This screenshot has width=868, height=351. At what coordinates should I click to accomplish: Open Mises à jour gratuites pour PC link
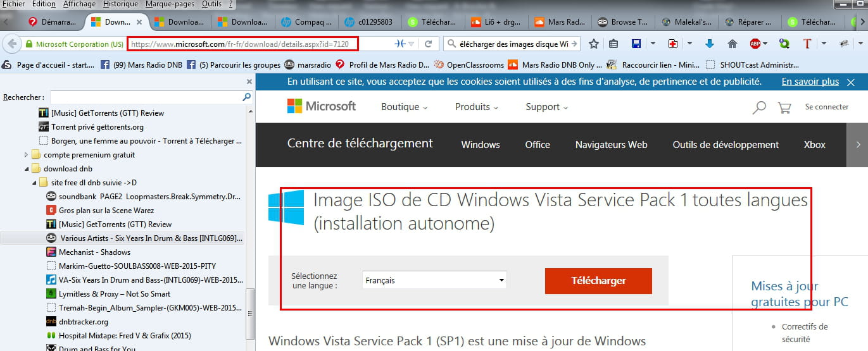800,294
